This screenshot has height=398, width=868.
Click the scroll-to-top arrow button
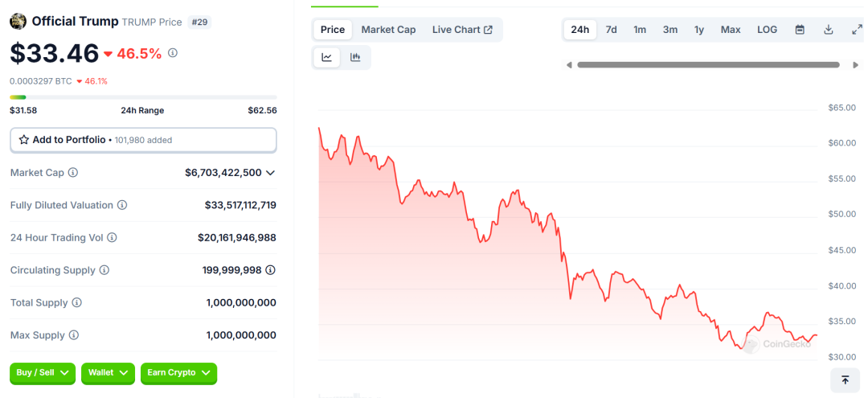(845, 380)
